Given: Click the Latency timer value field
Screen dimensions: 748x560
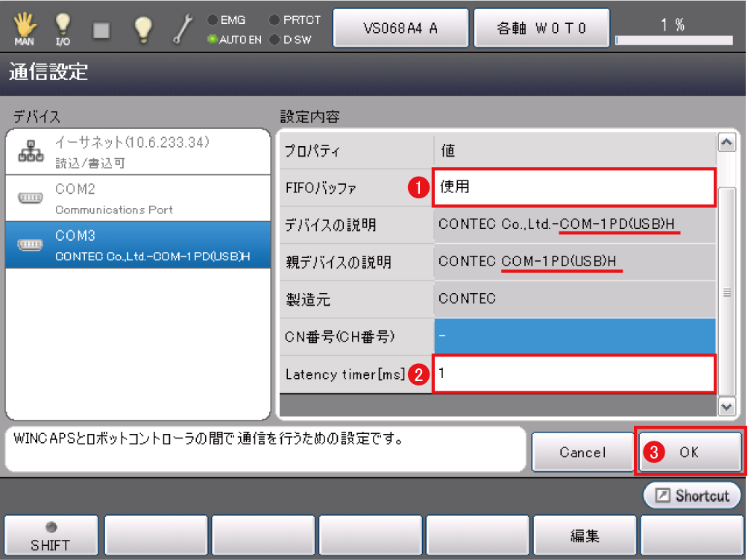Looking at the screenshot, I should coord(574,374).
